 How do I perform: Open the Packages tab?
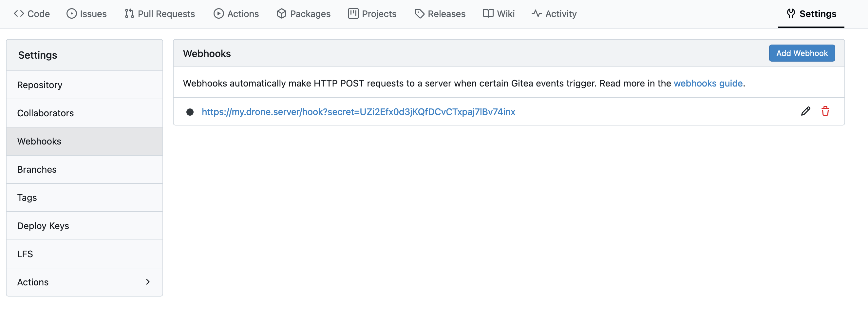pos(304,14)
